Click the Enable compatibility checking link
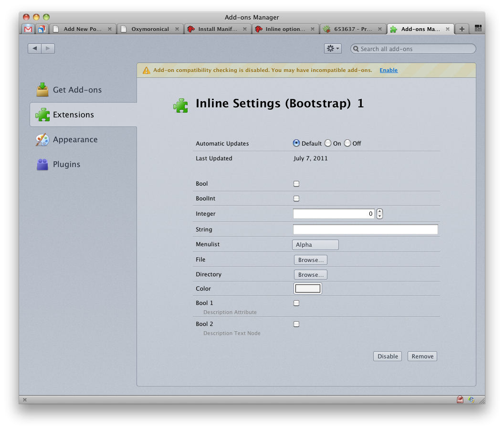Screen dimensions: 504x430 click(x=388, y=70)
